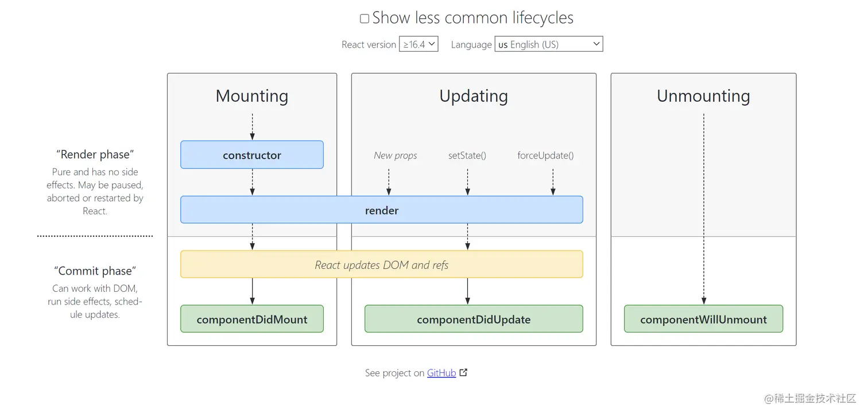Click the React updates DOM and refs bar
This screenshot has width=868, height=416.
tap(382, 264)
